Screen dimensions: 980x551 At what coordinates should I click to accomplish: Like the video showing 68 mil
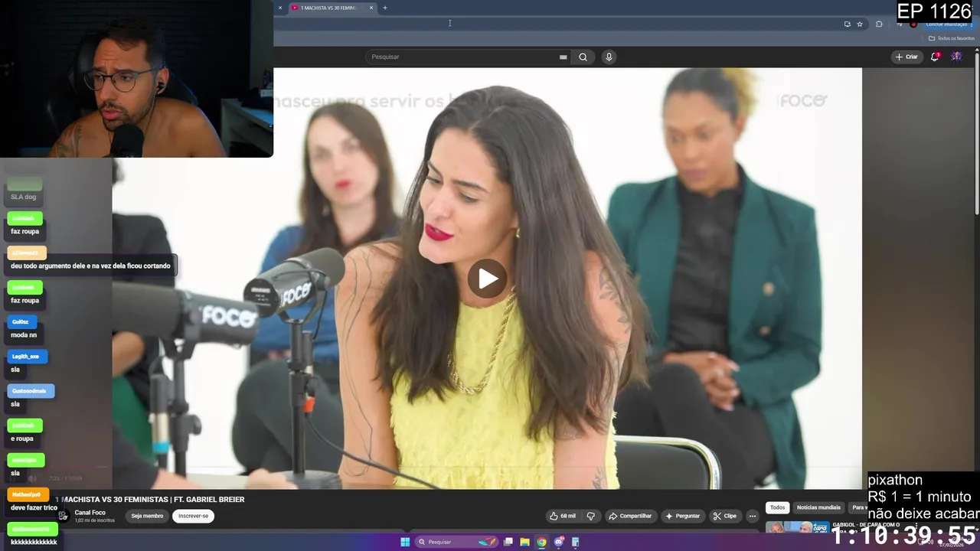click(x=563, y=516)
